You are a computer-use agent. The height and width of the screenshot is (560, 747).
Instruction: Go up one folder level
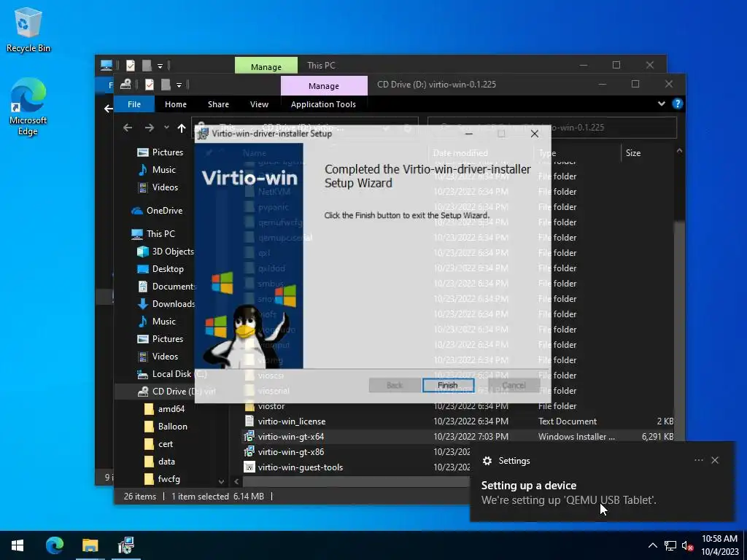coord(182,128)
